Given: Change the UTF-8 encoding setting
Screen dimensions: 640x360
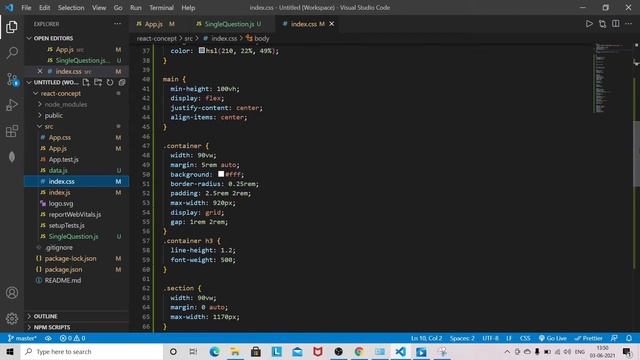Looking at the screenshot, I should click(490, 338).
